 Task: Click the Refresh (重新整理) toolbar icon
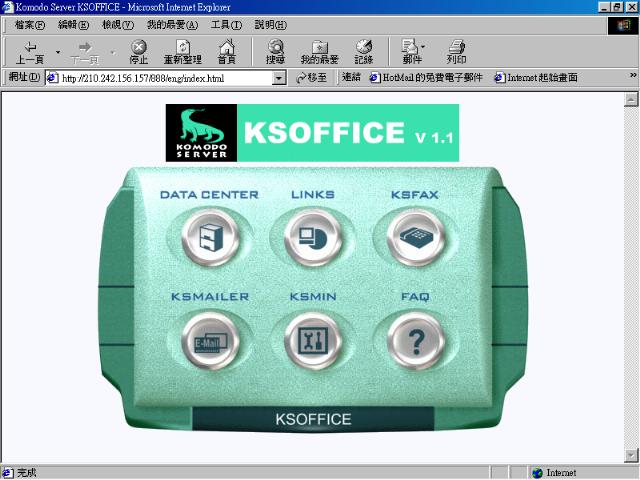click(183, 52)
